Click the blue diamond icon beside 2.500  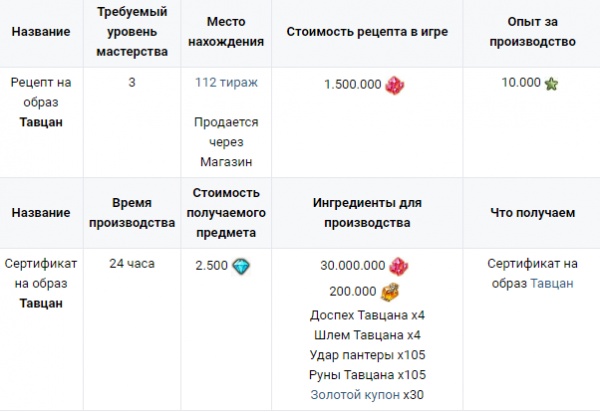click(x=241, y=266)
